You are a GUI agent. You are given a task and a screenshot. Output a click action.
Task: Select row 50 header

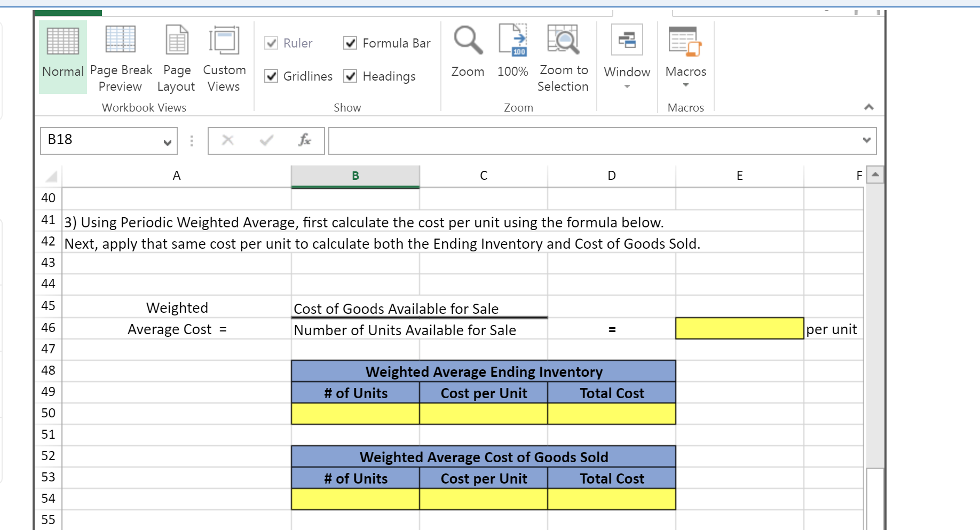pyautogui.click(x=49, y=413)
